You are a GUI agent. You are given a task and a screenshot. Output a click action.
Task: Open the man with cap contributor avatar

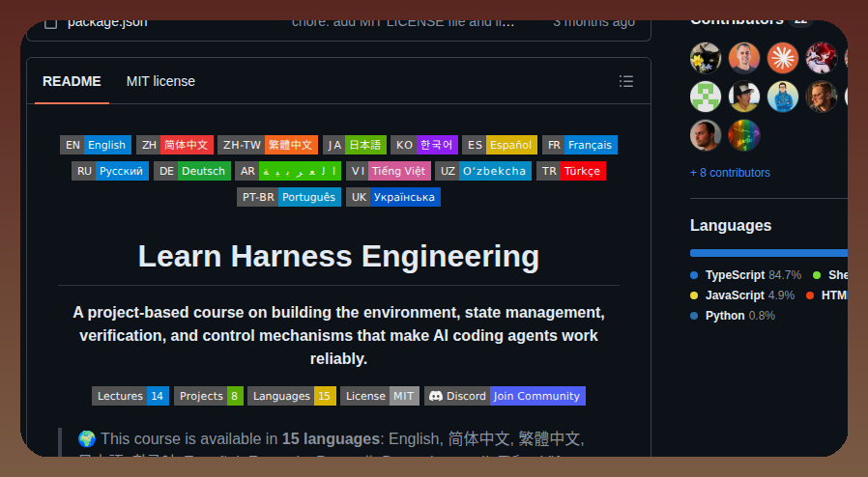click(744, 97)
